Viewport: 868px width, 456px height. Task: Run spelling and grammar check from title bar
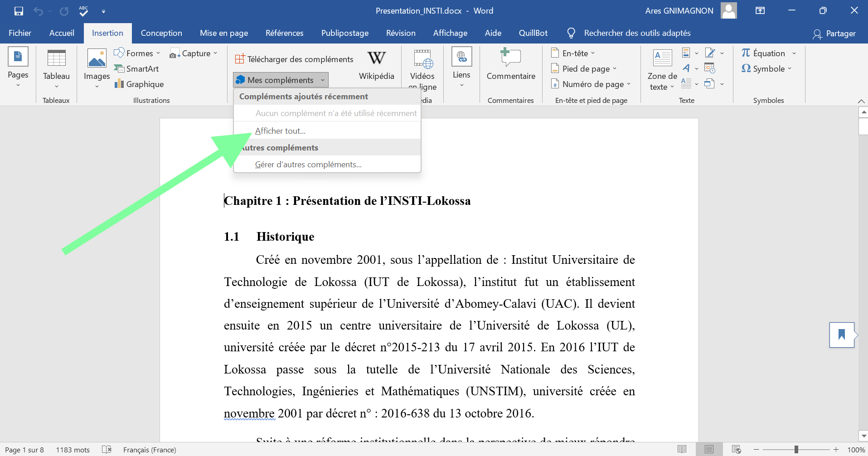coord(83,11)
